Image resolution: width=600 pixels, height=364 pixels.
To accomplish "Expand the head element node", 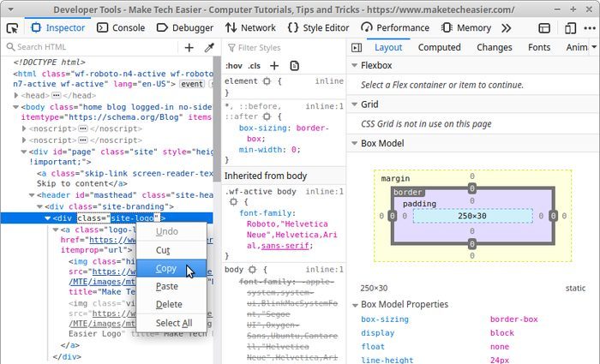I will [x=16, y=95].
